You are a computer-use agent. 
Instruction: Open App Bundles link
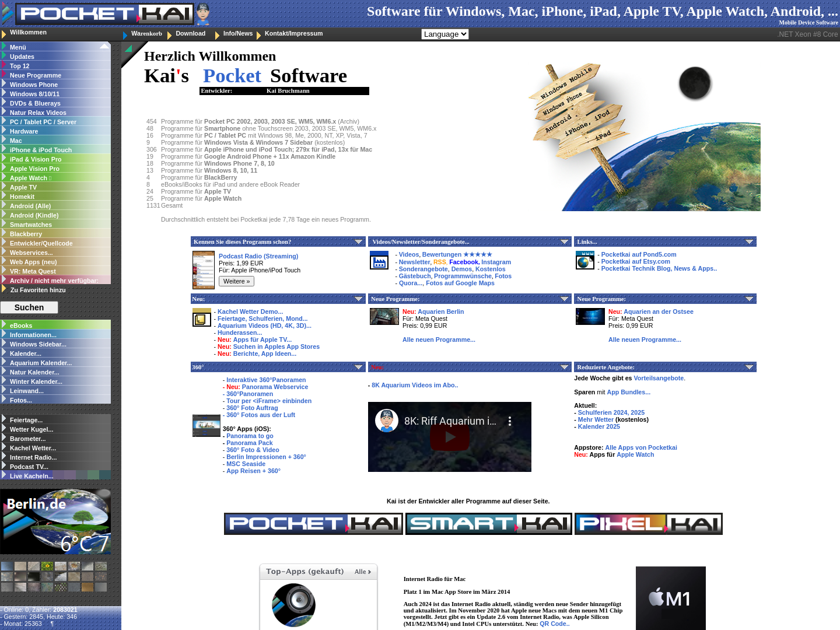(x=629, y=392)
